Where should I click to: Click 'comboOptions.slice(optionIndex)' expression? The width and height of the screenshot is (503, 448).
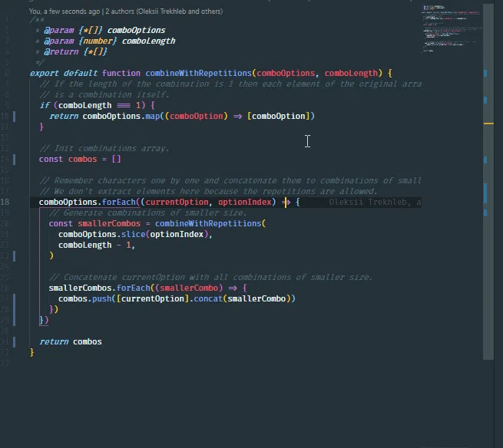pos(134,234)
